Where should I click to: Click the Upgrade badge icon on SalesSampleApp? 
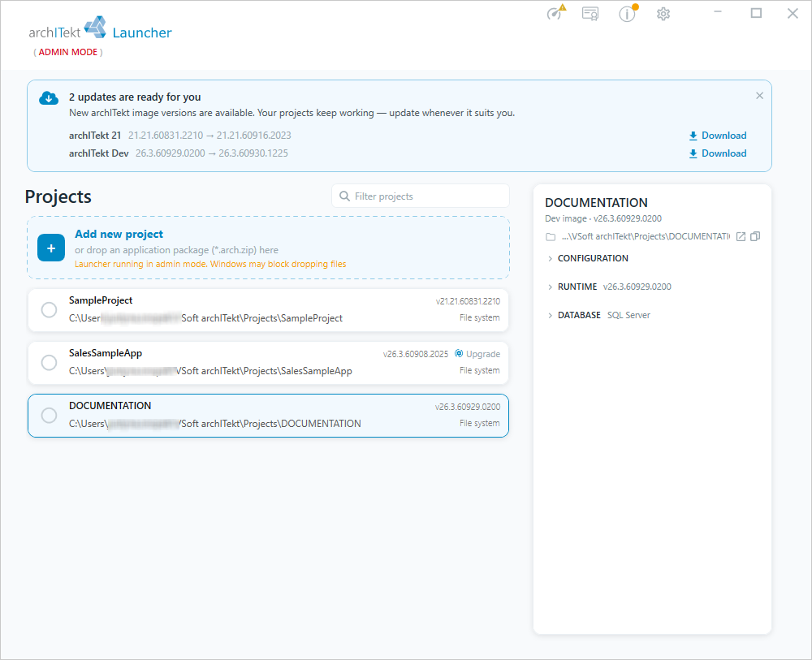pyautogui.click(x=459, y=354)
